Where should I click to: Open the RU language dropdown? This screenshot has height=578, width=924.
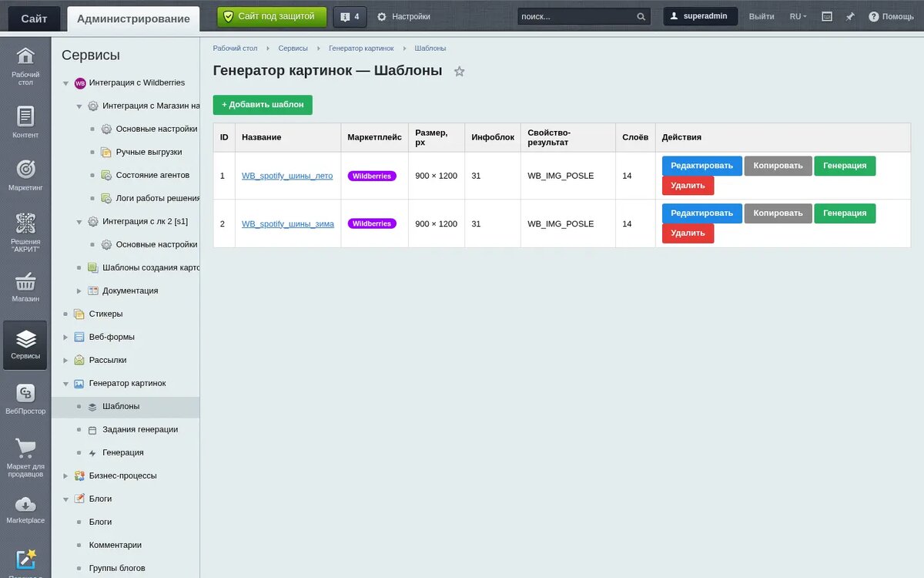pos(798,16)
